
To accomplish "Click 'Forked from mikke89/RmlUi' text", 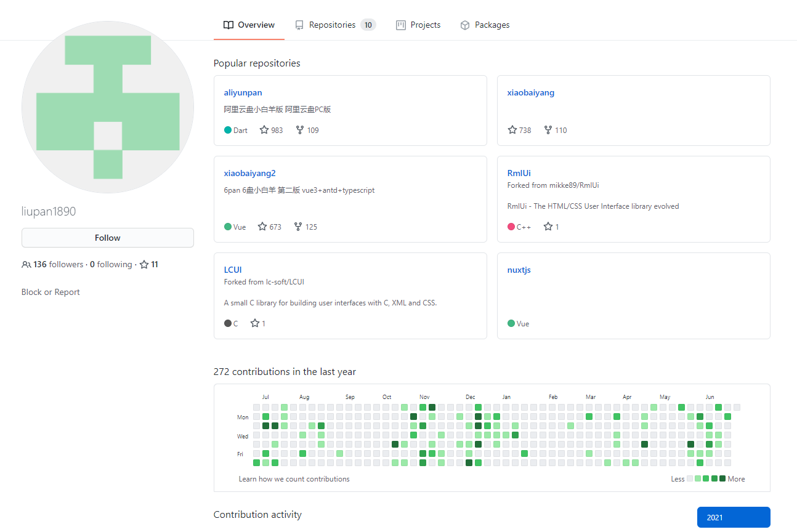I will (x=553, y=185).
